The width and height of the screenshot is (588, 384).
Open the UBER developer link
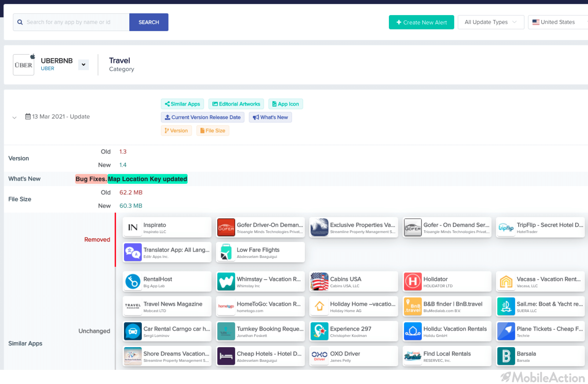pos(48,68)
